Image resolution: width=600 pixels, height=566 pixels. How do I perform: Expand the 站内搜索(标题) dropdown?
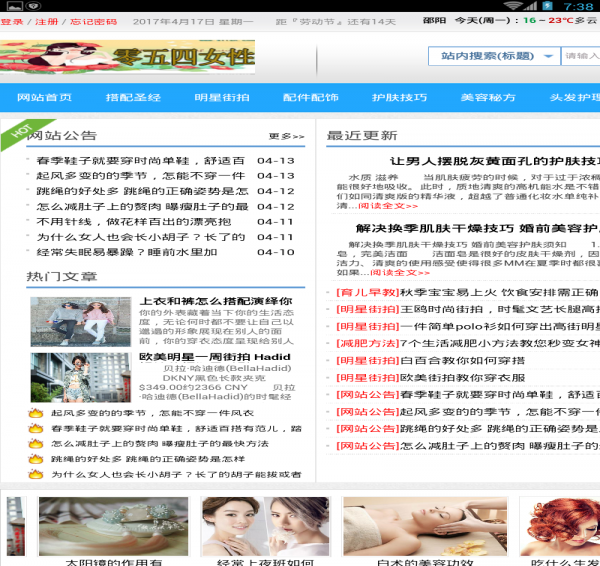pos(494,56)
